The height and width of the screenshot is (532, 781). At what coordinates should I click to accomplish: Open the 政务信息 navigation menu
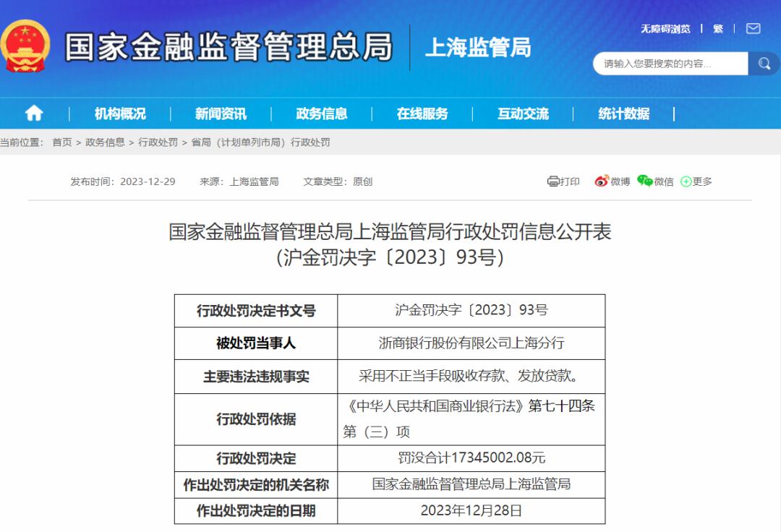point(321,113)
